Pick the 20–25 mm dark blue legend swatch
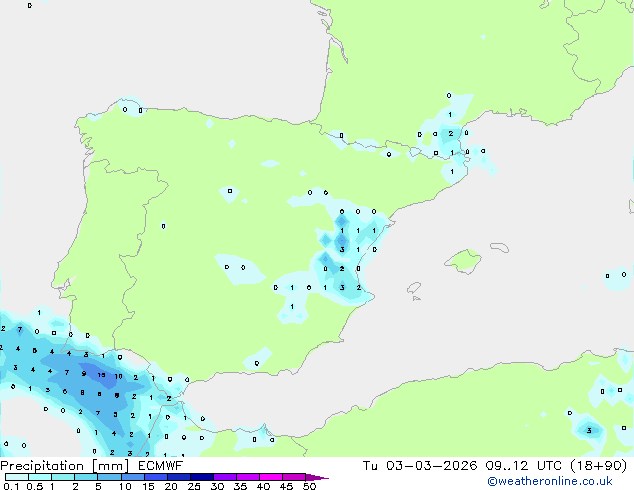 [x=178, y=477]
